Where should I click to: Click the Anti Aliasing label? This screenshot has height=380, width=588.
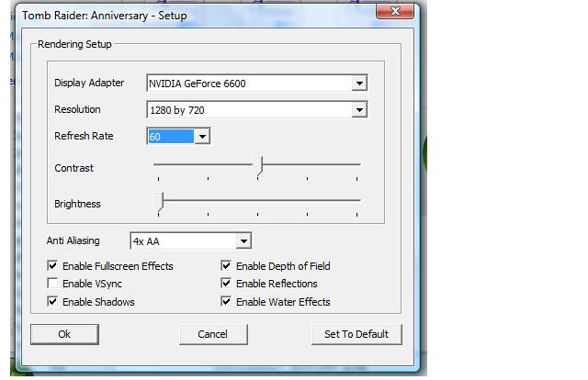click(73, 240)
